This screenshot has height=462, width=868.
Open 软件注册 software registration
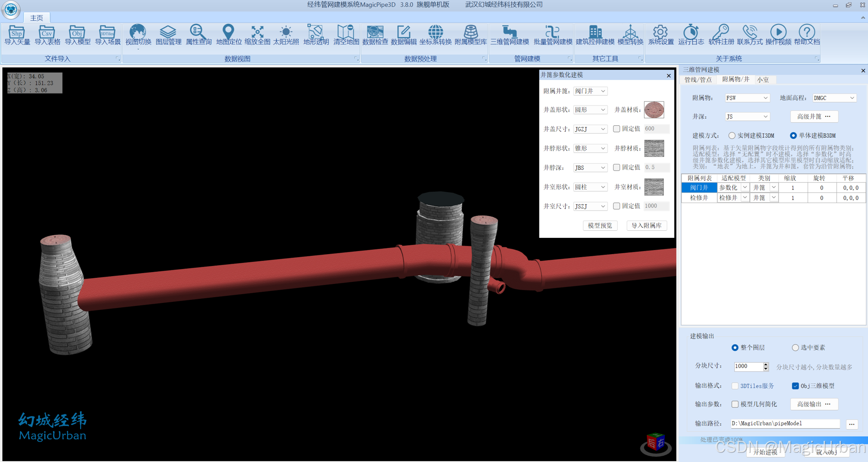coord(721,35)
